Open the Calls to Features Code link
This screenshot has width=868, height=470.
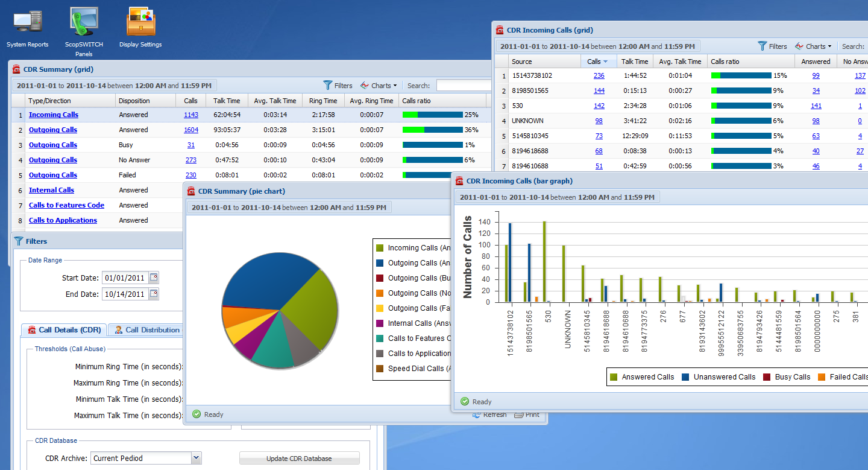[x=66, y=205]
